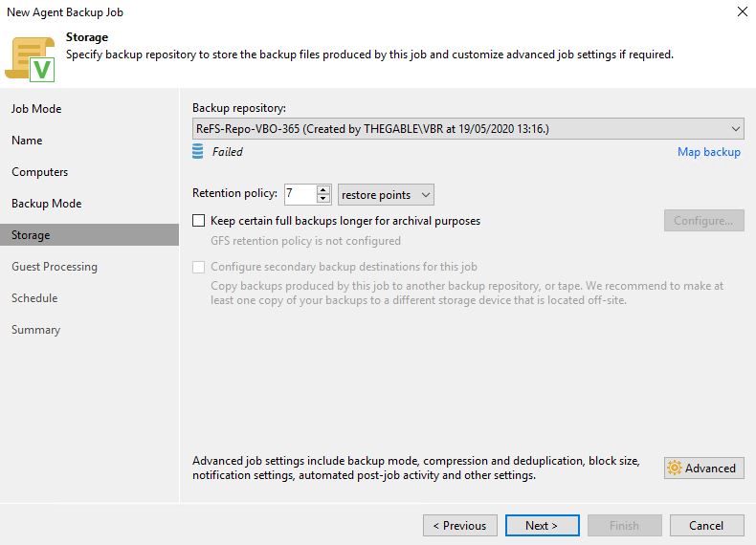Toggle configure secondary backup destinations checkbox

coord(198,267)
